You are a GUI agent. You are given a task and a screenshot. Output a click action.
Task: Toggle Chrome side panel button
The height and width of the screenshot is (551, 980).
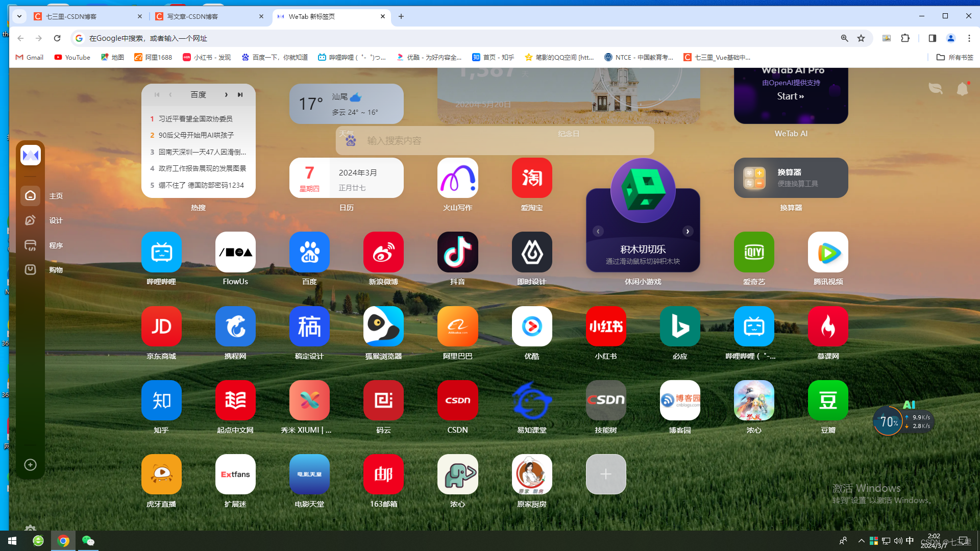tap(933, 38)
